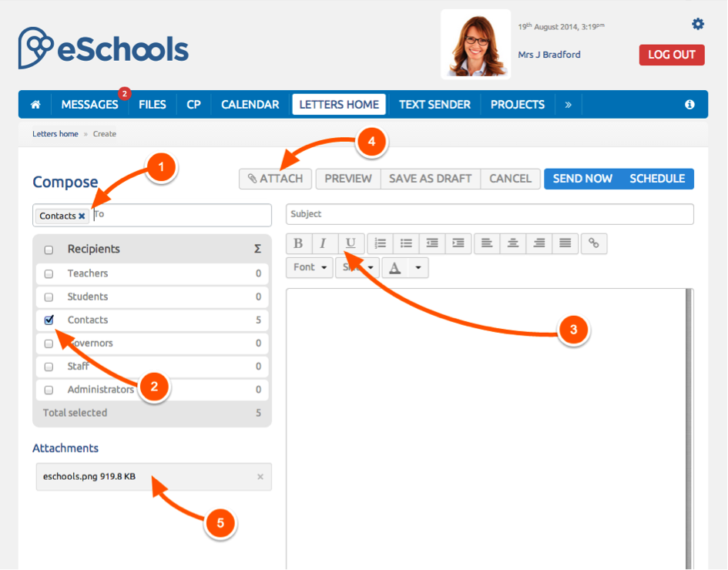Click the Subject input field

click(x=489, y=214)
